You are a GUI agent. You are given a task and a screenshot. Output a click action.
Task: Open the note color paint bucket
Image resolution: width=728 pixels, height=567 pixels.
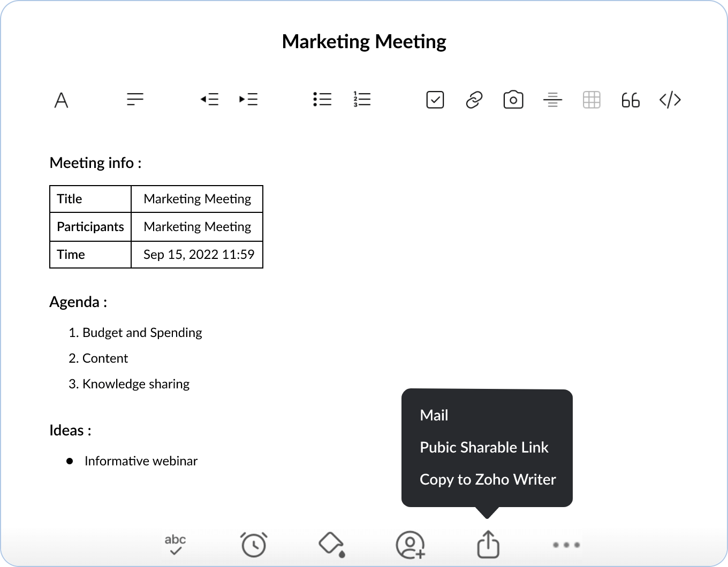[332, 545]
